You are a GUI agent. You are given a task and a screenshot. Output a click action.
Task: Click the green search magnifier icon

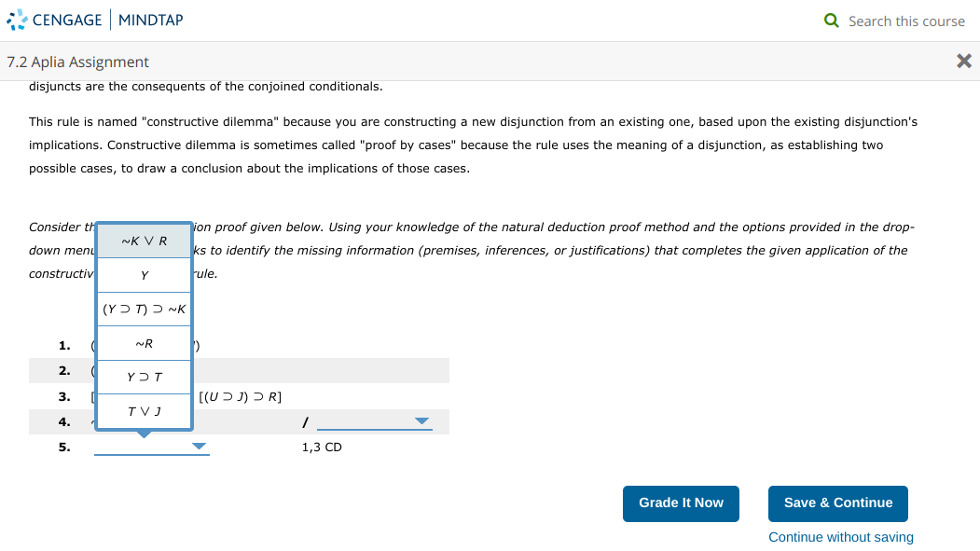(833, 20)
